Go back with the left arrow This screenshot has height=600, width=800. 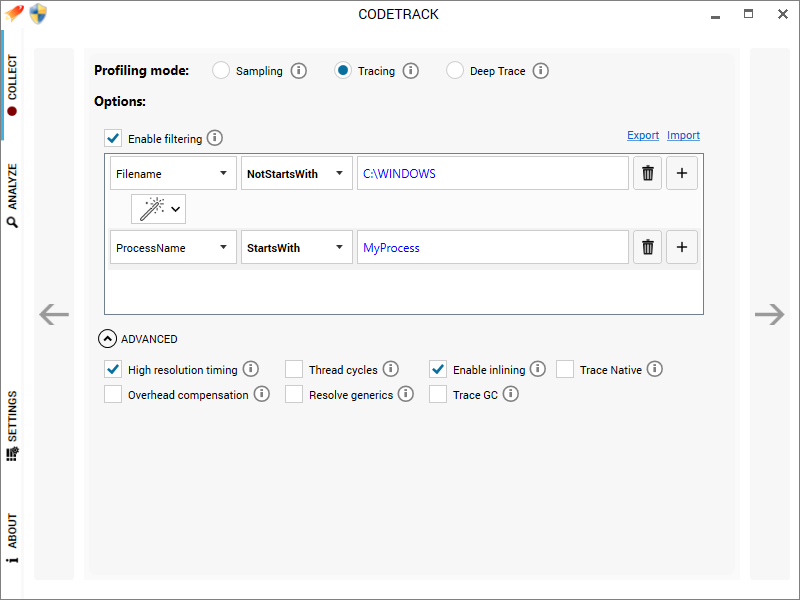[x=54, y=314]
